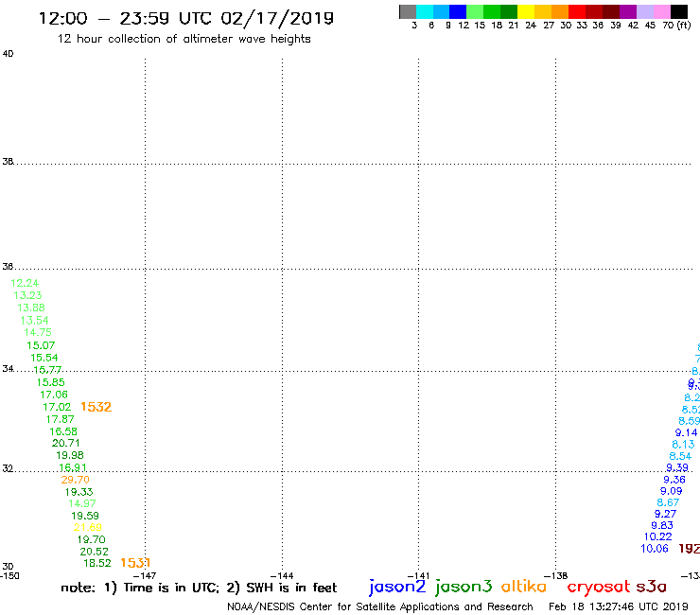Viewport: 700px width, 615px height.
Task: Select the bright red legend color block
Action: 576,11
